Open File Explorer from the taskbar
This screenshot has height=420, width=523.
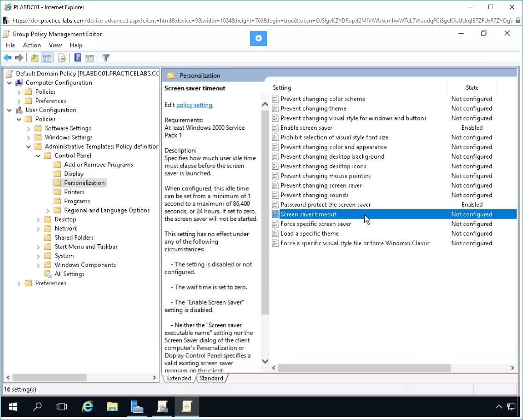coord(112,406)
